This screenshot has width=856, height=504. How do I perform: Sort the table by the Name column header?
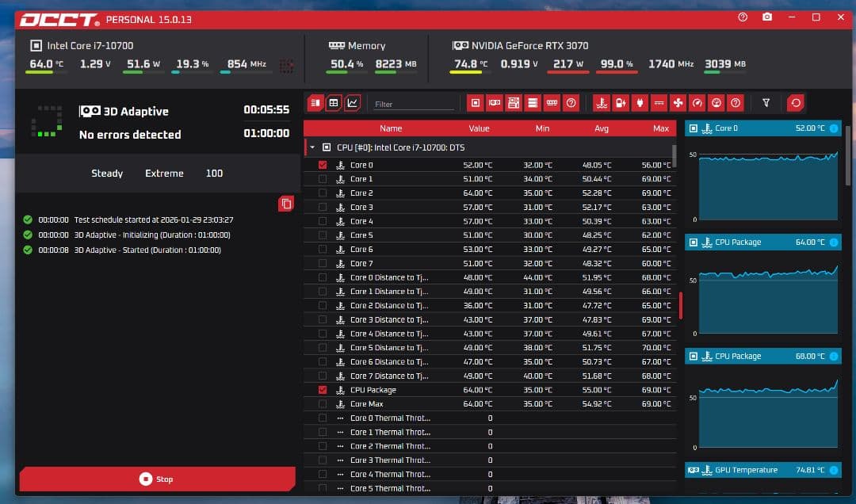tap(391, 128)
